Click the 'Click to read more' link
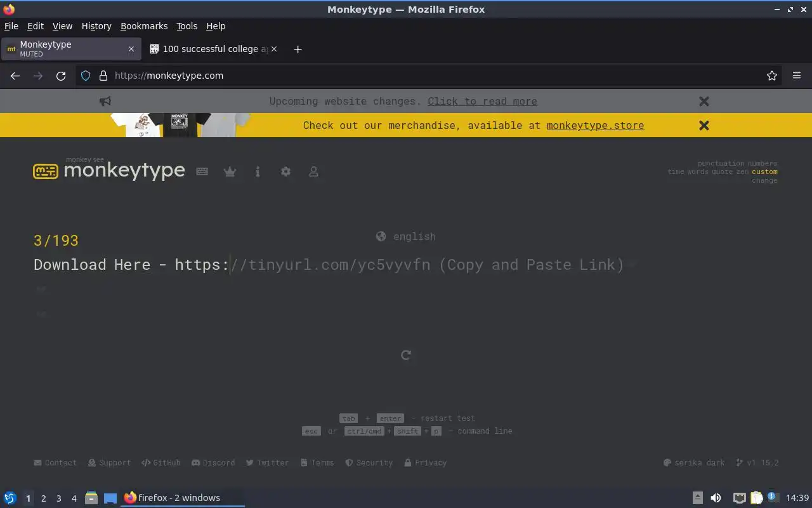The width and height of the screenshot is (812, 508). (482, 101)
